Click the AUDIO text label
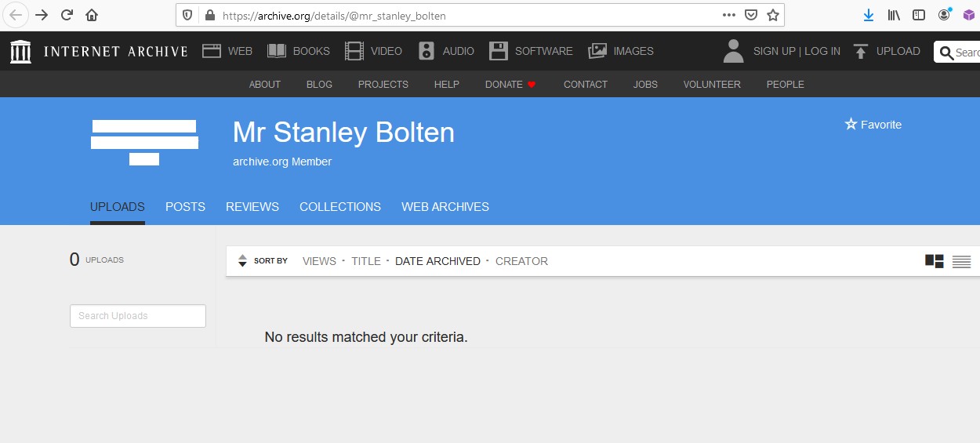This screenshot has height=443, width=980. coord(459,51)
